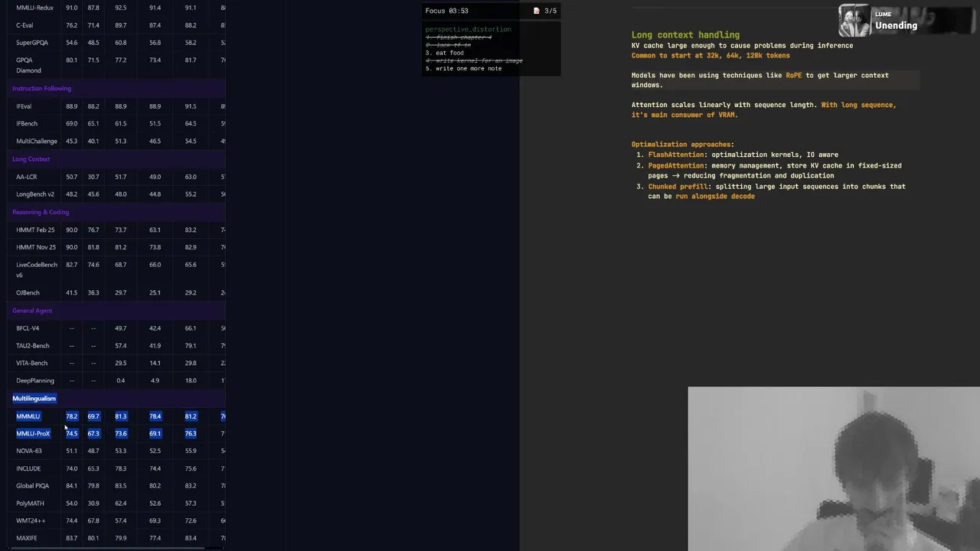This screenshot has height=551, width=980.
Task: Click the 'RoPE' highlighted word in the notes
Action: 794,75
